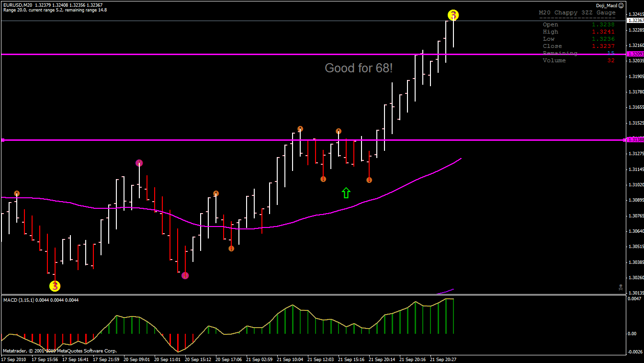
Task: Click the magenta circle marker at the swing high
Action: point(139,163)
